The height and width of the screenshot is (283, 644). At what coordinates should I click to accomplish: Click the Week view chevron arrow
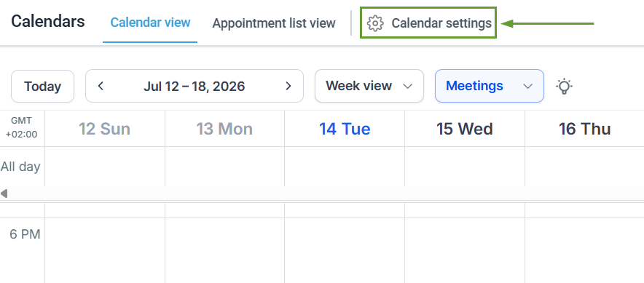pyautogui.click(x=407, y=86)
